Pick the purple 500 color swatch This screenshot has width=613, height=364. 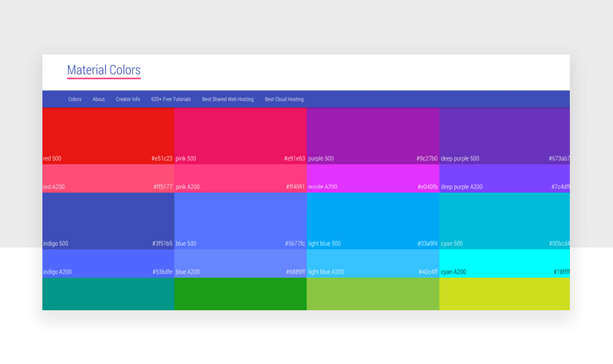[x=373, y=136]
